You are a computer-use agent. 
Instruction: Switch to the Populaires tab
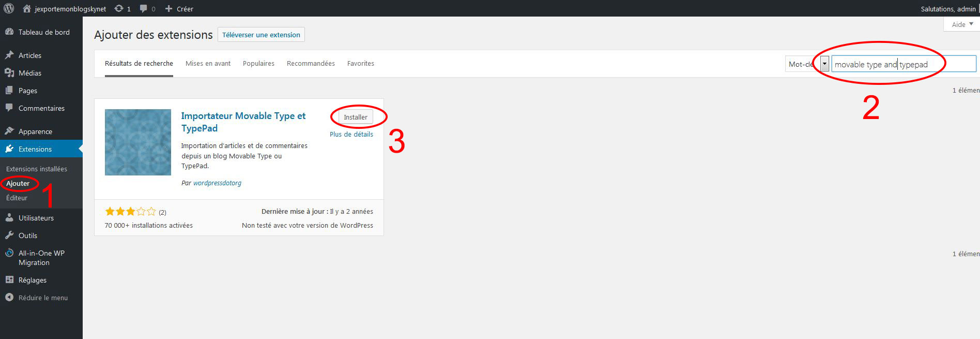(x=258, y=64)
